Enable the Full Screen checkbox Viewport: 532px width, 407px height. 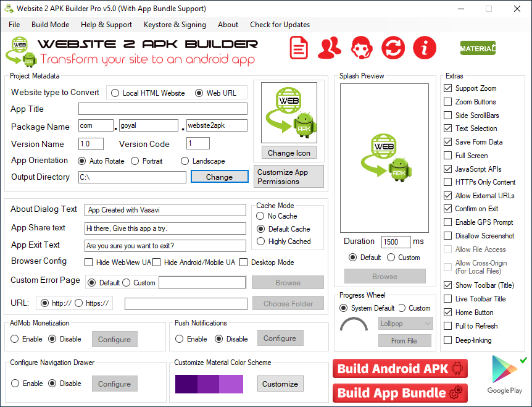pos(448,156)
